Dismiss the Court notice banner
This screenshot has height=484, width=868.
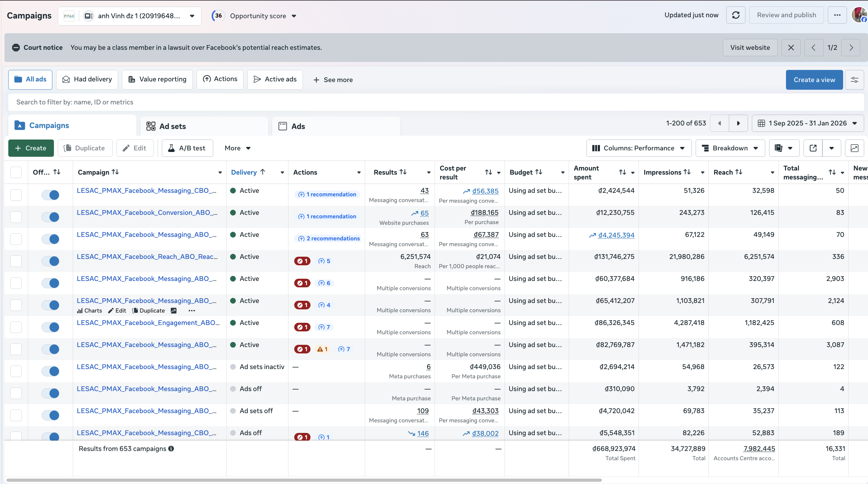click(791, 48)
